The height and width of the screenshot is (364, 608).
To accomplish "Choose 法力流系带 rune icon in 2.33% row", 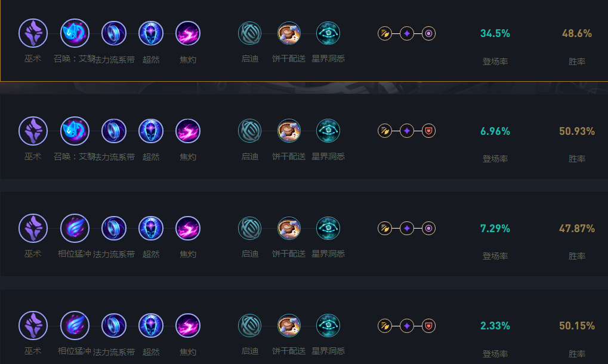I will (x=114, y=326).
